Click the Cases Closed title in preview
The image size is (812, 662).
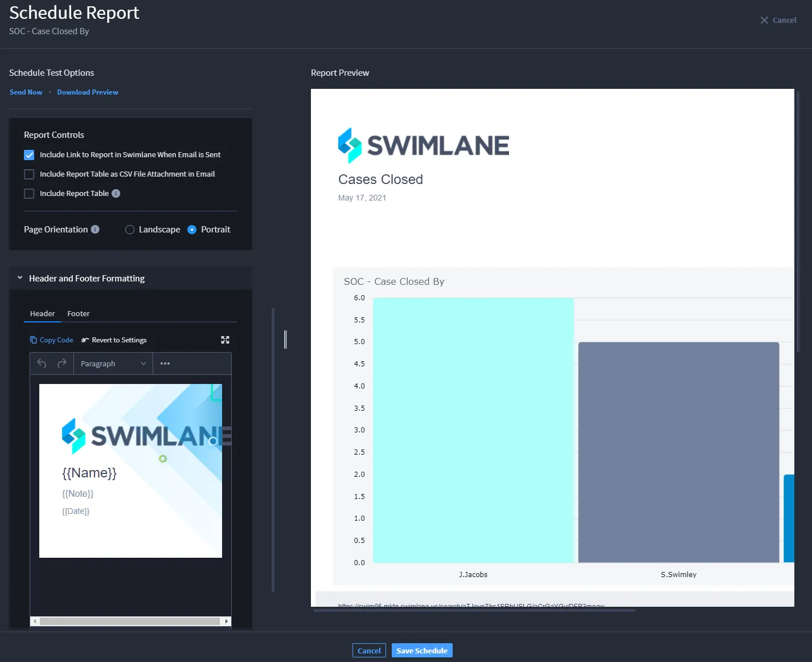[380, 179]
